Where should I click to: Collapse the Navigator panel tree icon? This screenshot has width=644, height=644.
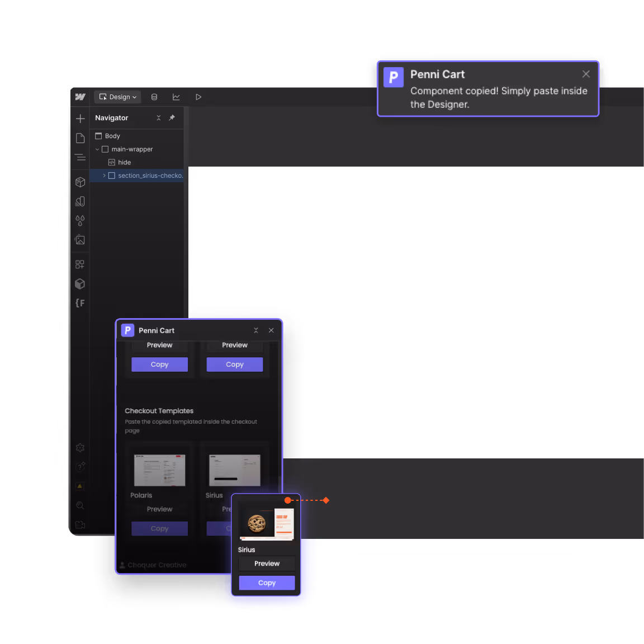(159, 118)
